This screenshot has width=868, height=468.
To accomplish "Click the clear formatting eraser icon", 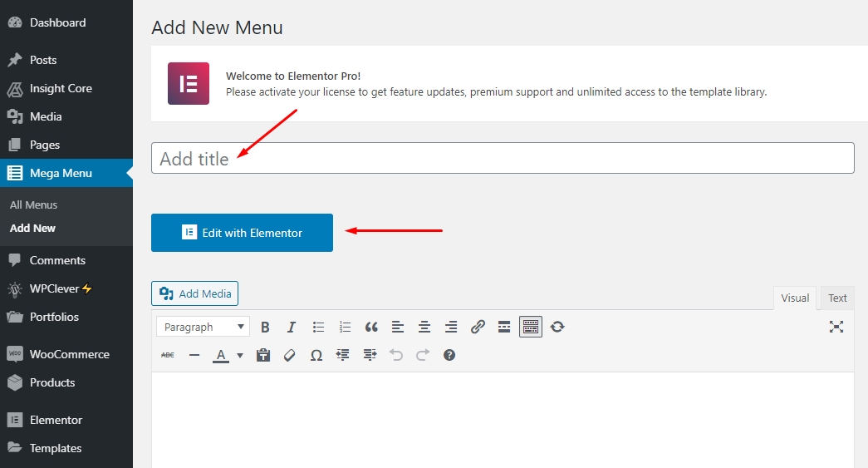I will [290, 355].
